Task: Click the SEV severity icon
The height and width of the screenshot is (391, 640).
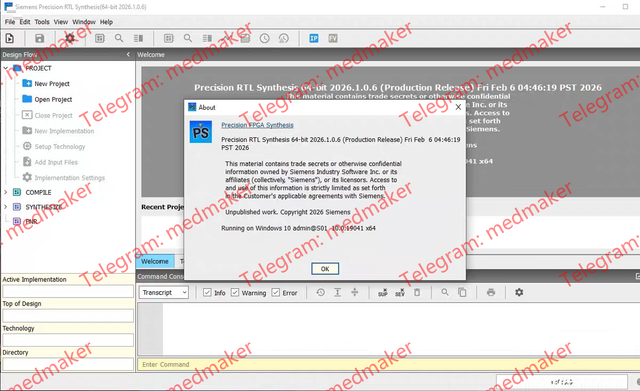Action: (x=400, y=292)
